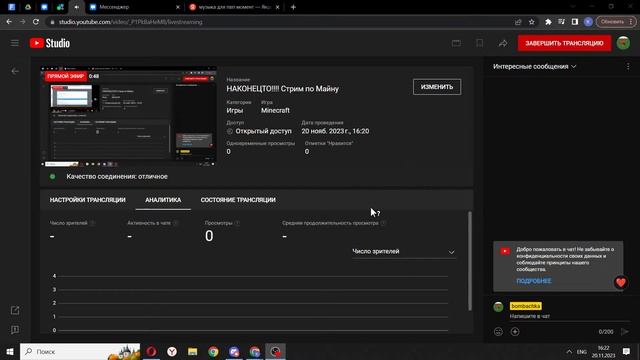Open a new browser tab
The image size is (640, 360).
pyautogui.click(x=293, y=7)
